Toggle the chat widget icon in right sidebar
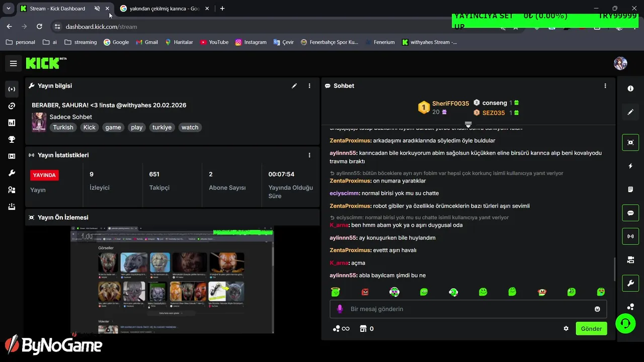This screenshot has width=644, height=362. (x=630, y=213)
